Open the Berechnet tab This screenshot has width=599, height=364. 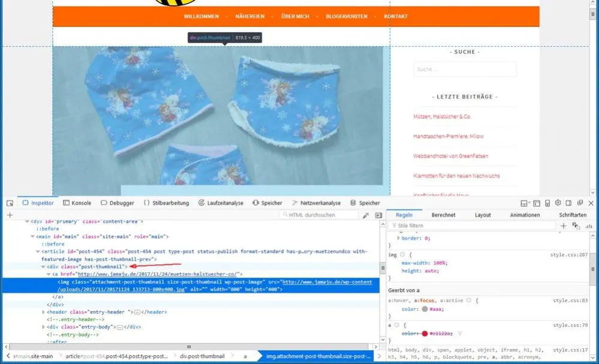(444, 215)
